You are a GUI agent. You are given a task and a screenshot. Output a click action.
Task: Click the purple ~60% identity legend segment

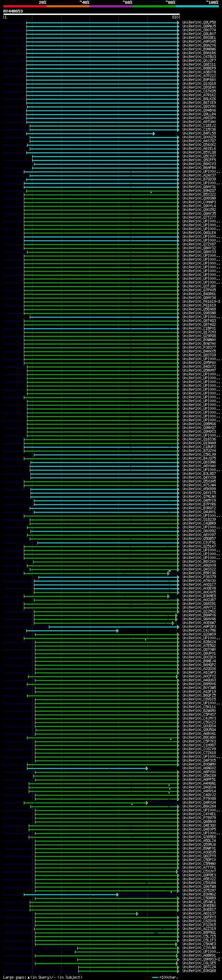[x=111, y=6]
